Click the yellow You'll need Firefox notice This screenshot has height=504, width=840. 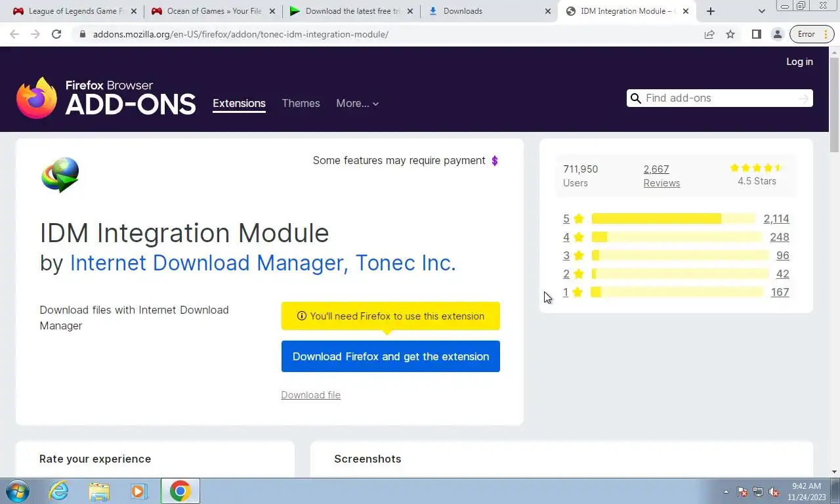[390, 316]
